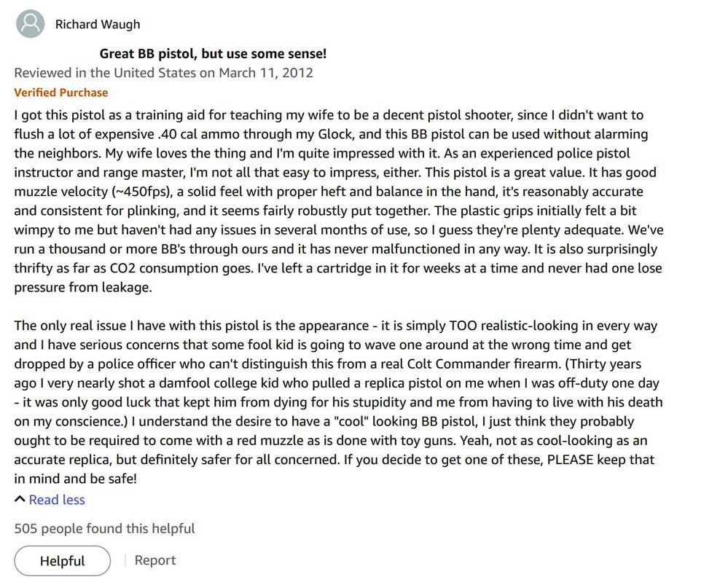Open reviewer name Richard Waugh
The height and width of the screenshot is (585, 728).
[98, 25]
